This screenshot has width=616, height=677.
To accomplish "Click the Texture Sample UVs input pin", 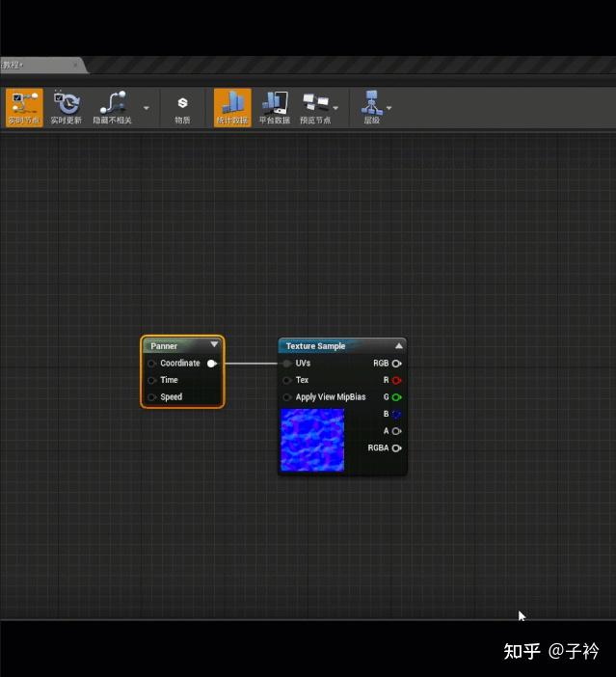I will coord(286,364).
